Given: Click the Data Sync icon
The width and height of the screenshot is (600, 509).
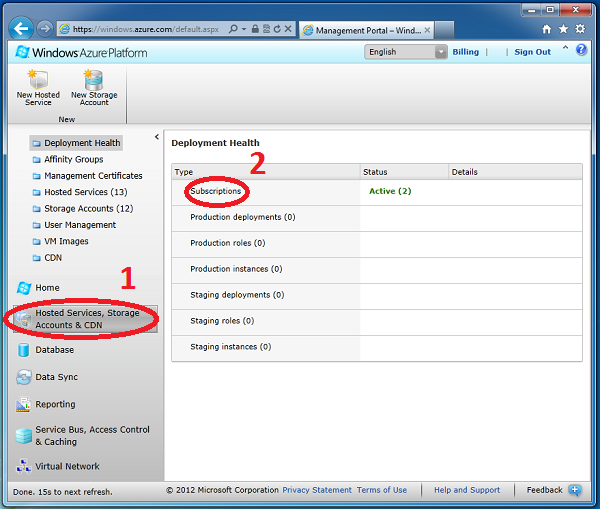Looking at the screenshot, I should 24,377.
